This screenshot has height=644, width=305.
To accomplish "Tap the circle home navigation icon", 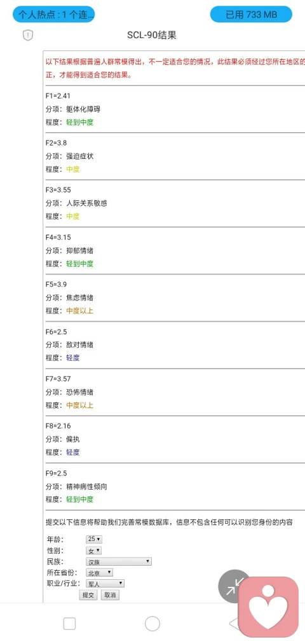I will [x=152, y=624].
